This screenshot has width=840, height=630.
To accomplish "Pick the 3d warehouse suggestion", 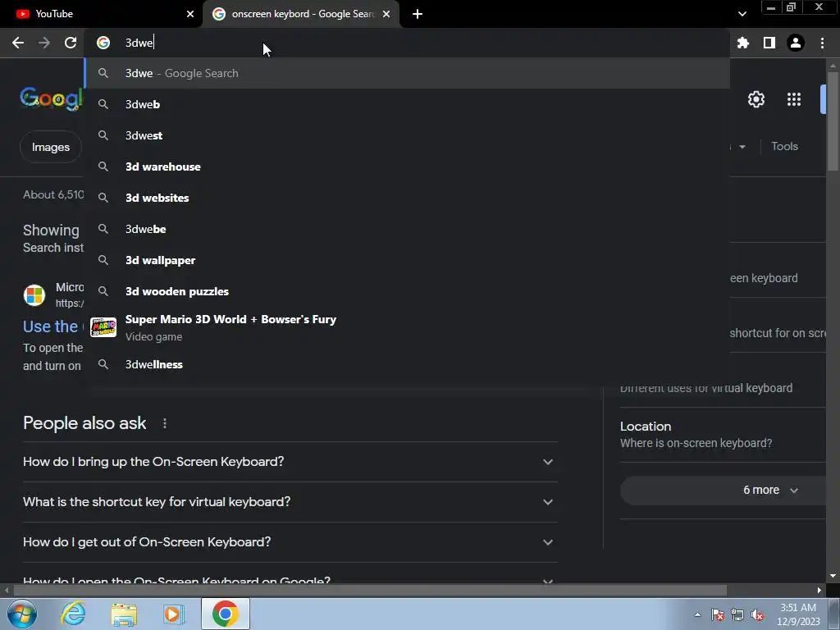I will click(407, 167).
